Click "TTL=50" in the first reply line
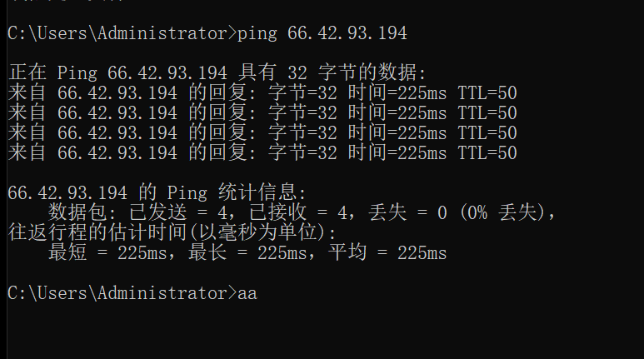 pos(487,93)
